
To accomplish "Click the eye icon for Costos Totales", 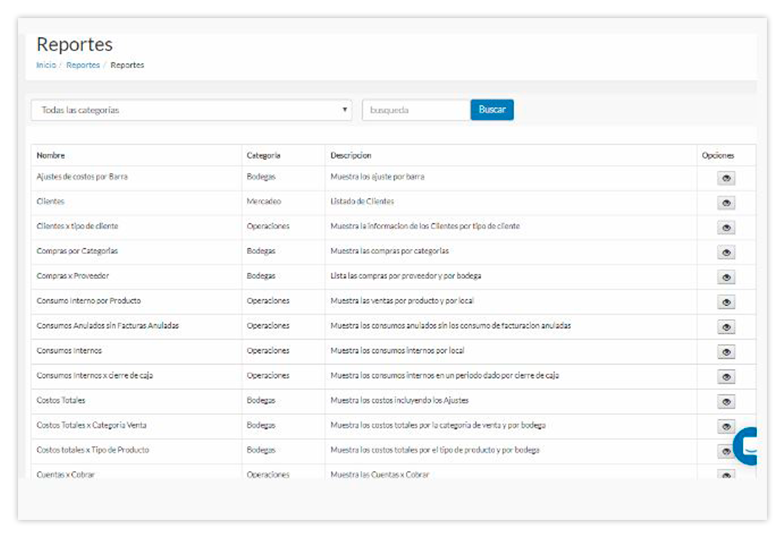I will tap(726, 402).
